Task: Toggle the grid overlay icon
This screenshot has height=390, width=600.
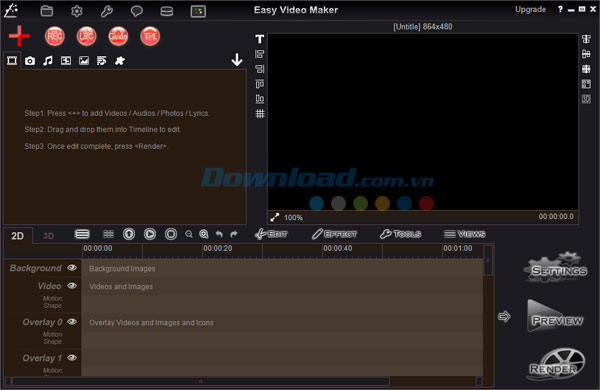Action: 260,114
